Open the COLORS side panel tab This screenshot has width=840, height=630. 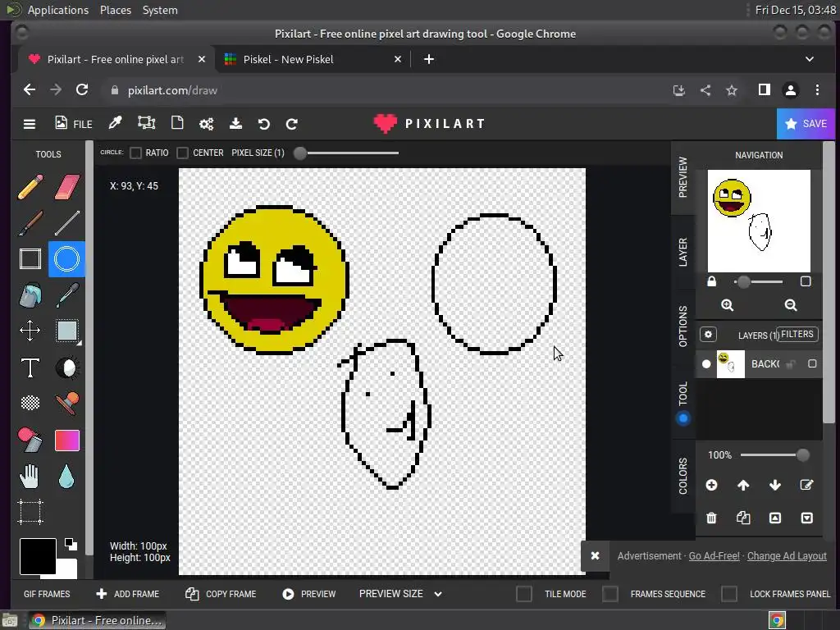pos(683,476)
